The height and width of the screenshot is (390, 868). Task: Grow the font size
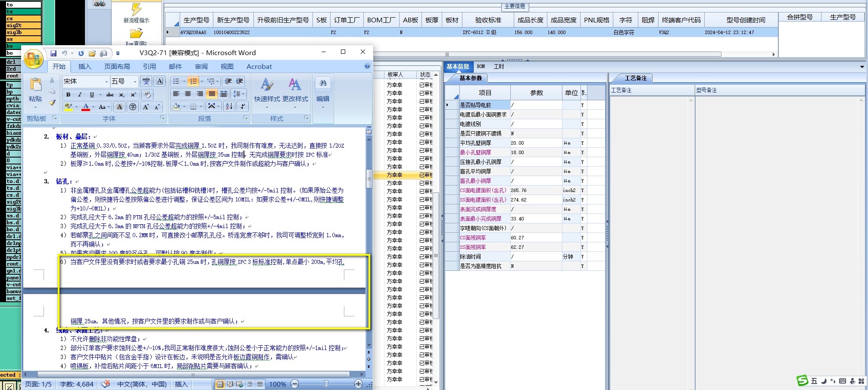click(x=146, y=107)
